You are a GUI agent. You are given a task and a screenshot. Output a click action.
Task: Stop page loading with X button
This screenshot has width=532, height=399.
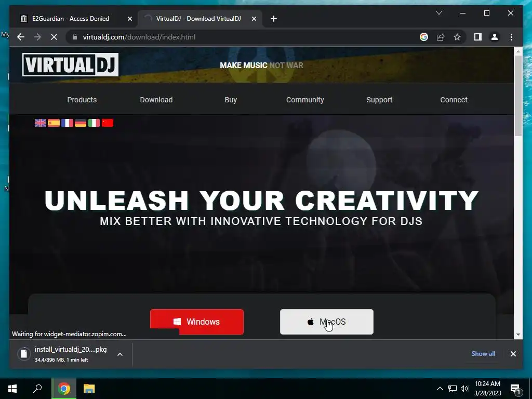(x=54, y=37)
